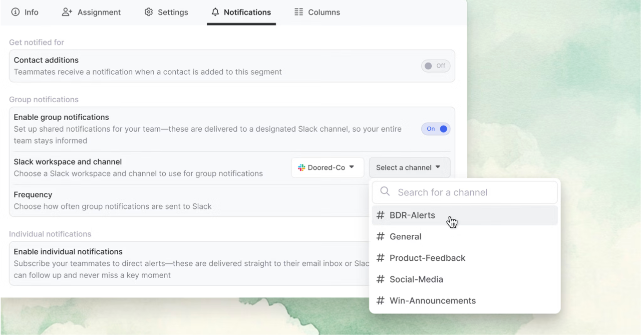Open the Info tab
Image resolution: width=644 pixels, height=336 pixels.
[25, 12]
